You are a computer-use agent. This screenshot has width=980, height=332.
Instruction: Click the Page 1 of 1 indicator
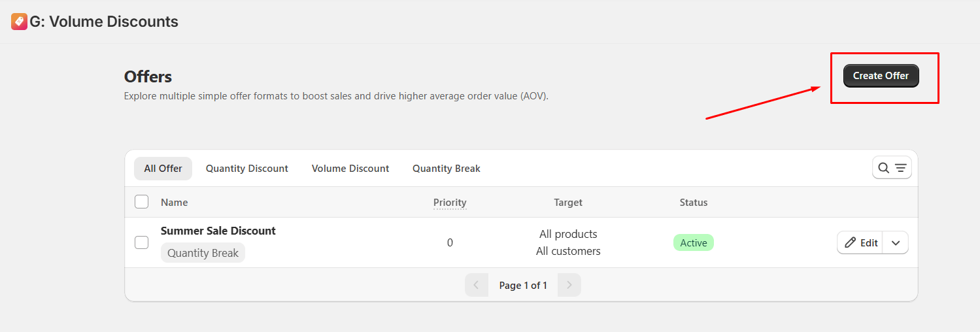(523, 285)
